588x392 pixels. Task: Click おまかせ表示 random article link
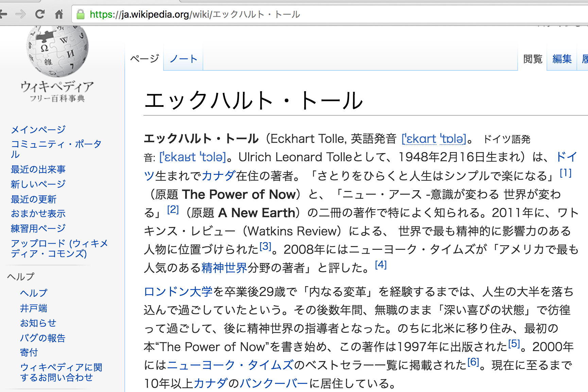pyautogui.click(x=38, y=214)
